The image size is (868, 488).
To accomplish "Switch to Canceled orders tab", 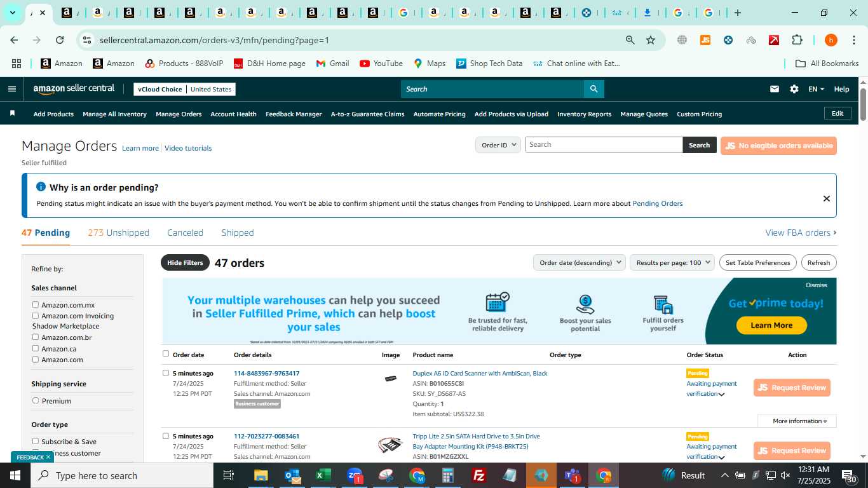I will coord(185,233).
